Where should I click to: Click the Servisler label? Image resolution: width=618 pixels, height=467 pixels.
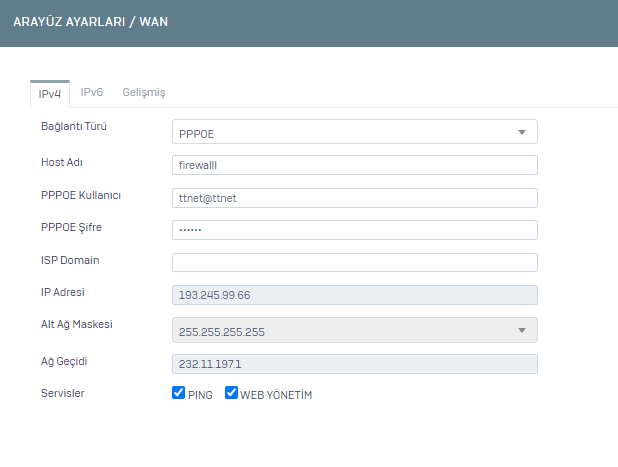(62, 393)
